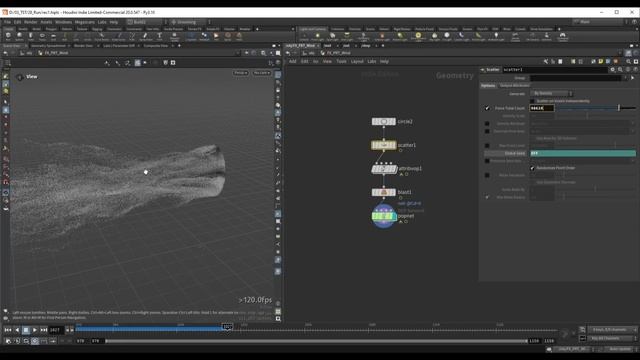The image size is (640, 360).
Task: Toggle the Max Relax Radius checkbox
Action: click(x=487, y=197)
